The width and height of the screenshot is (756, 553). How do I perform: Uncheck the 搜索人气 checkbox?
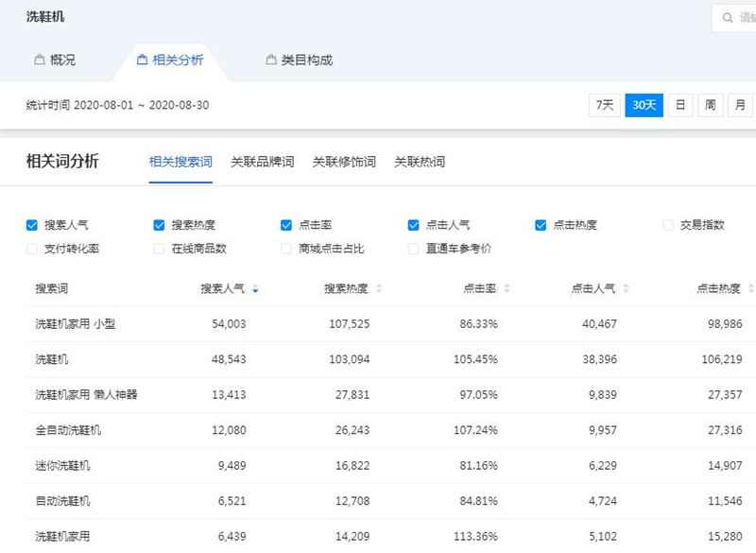(x=30, y=225)
